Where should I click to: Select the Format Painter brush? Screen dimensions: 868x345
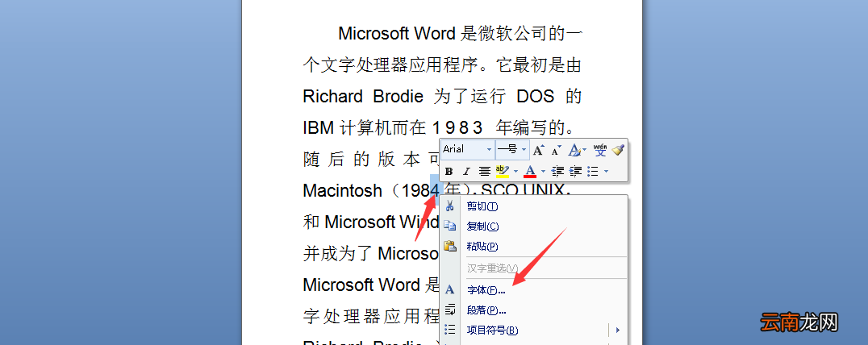(618, 149)
